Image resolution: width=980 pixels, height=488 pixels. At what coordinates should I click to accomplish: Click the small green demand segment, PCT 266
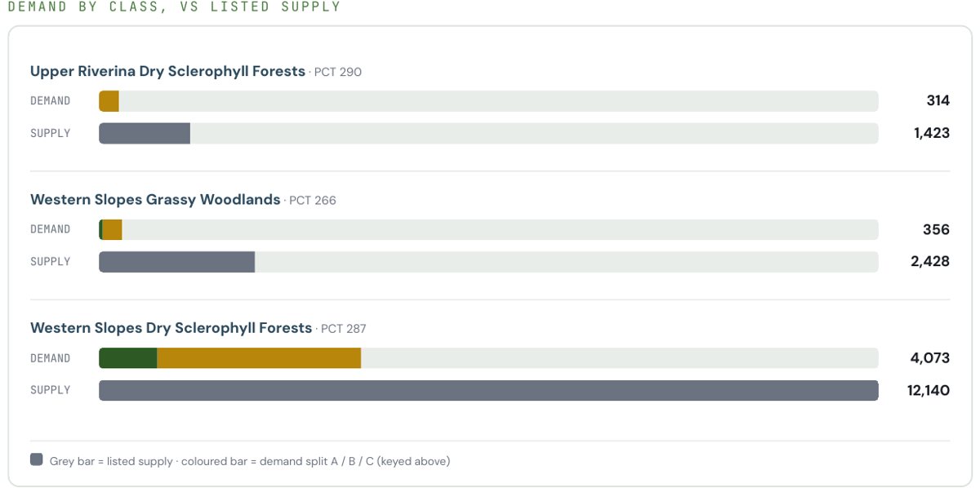(x=100, y=229)
